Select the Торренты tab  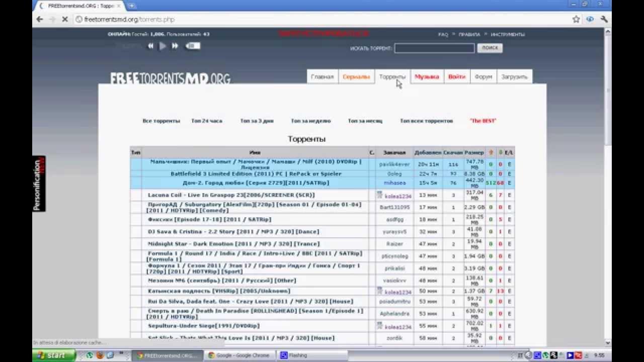click(392, 77)
